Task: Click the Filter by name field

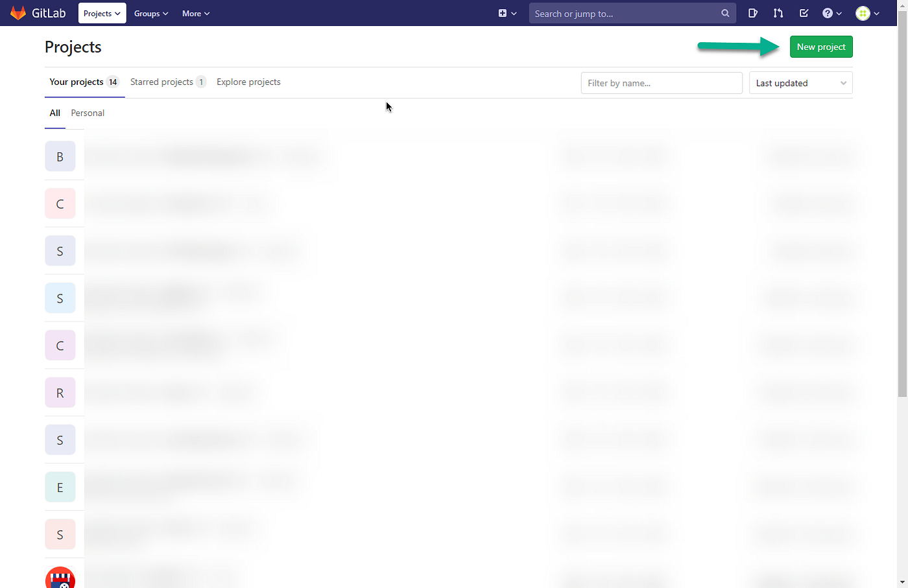Action: [x=662, y=82]
